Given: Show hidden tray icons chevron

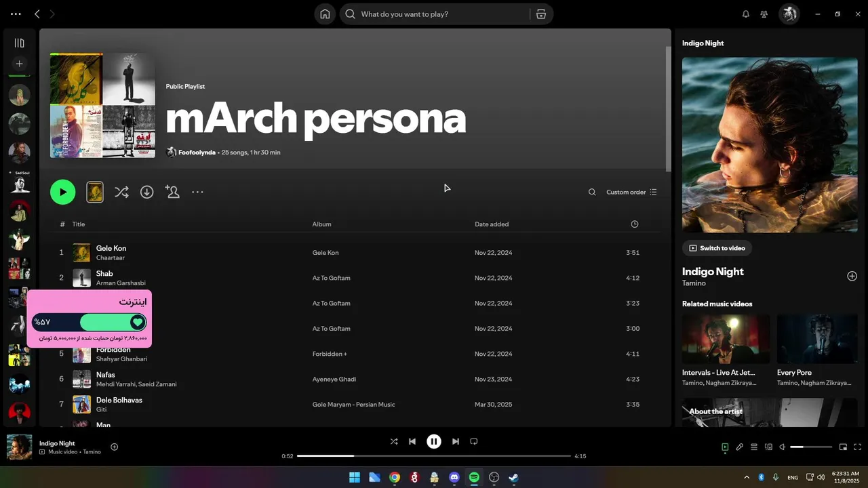Looking at the screenshot, I should point(747,477).
